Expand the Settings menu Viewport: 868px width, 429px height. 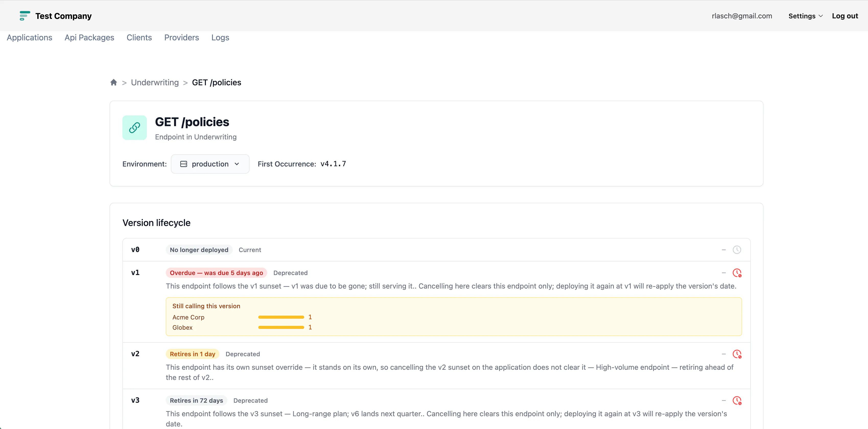[x=805, y=16]
